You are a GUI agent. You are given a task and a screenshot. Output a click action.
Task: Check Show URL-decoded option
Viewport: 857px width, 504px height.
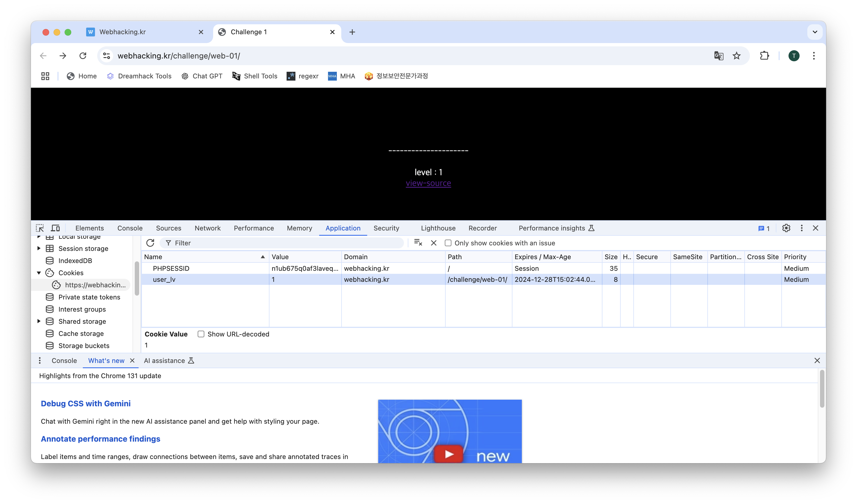click(x=201, y=334)
